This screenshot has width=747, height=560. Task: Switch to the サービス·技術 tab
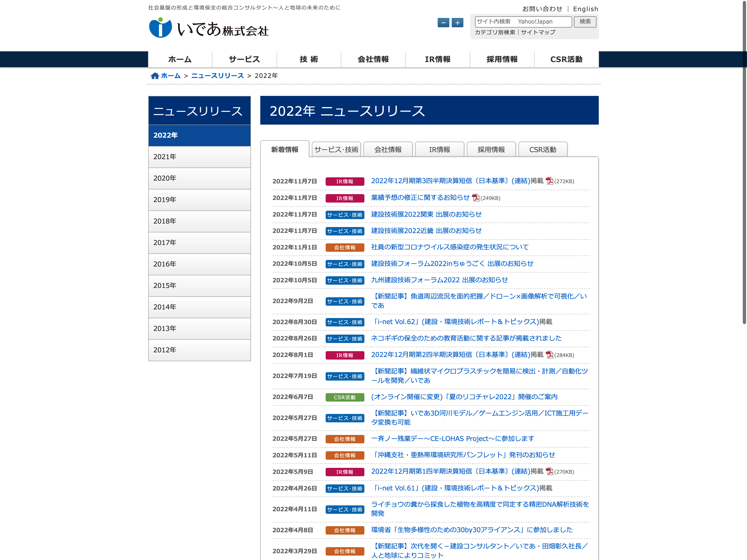[336, 150]
